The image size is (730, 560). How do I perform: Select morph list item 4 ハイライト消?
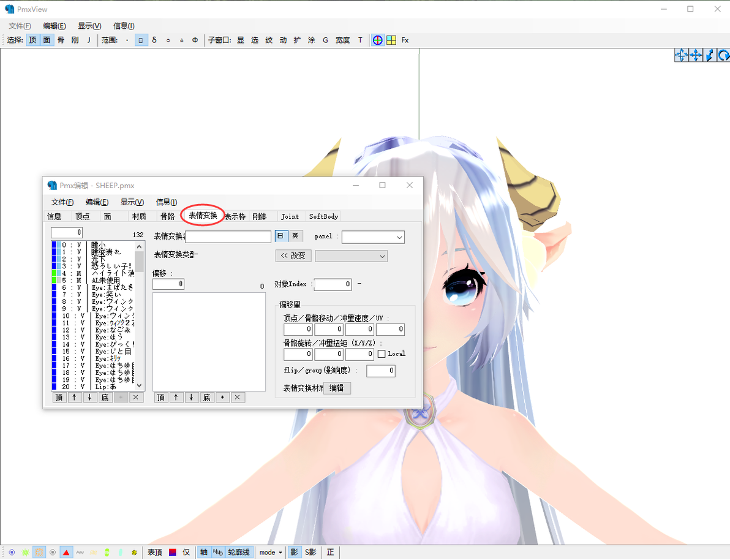click(93, 273)
